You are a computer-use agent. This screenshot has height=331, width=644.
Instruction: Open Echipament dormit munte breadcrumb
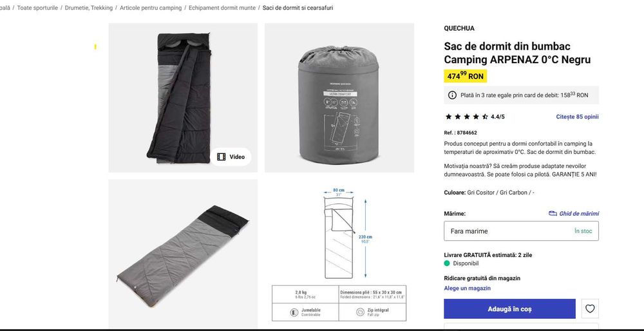(222, 8)
